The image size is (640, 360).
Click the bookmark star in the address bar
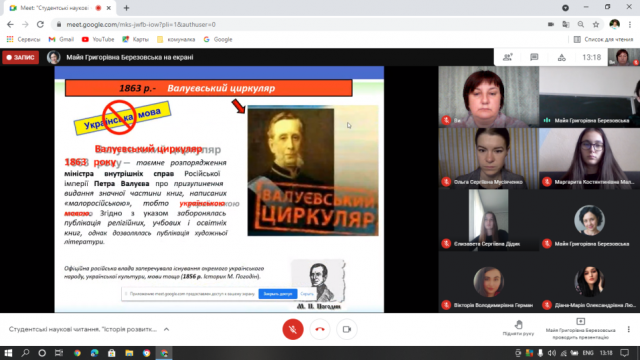(x=596, y=24)
